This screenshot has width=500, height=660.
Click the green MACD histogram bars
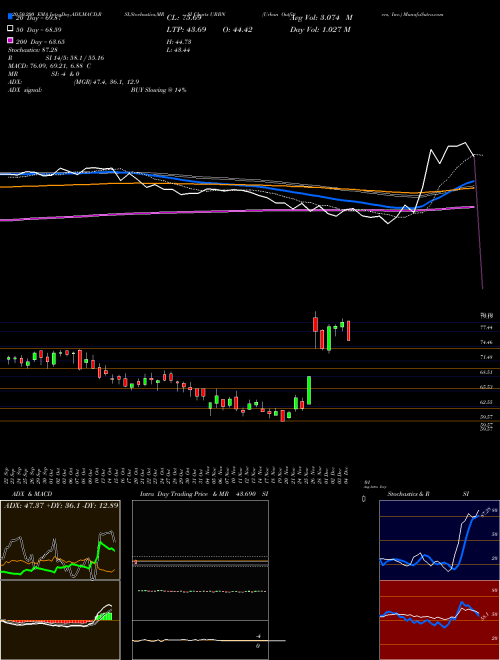104,616
